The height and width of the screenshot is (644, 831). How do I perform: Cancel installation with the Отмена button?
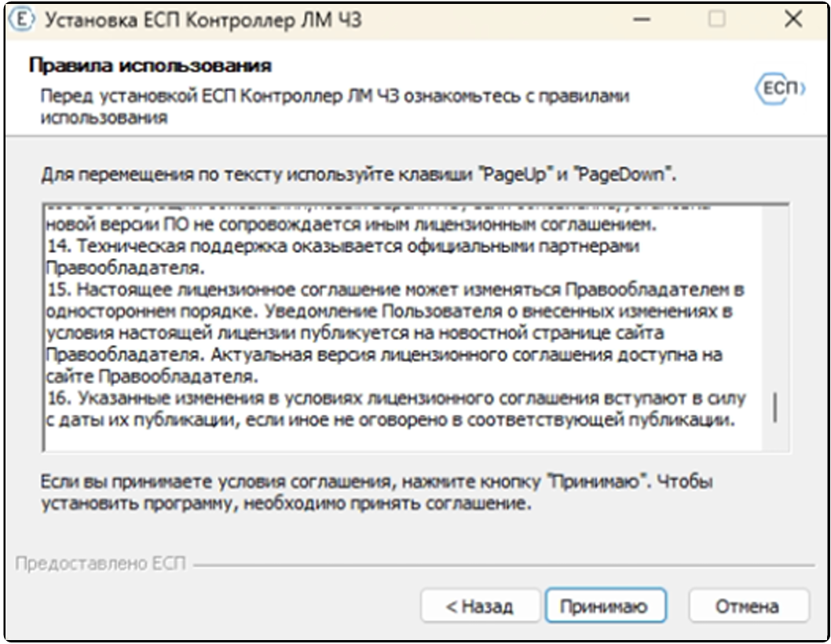pyautogui.click(x=749, y=606)
